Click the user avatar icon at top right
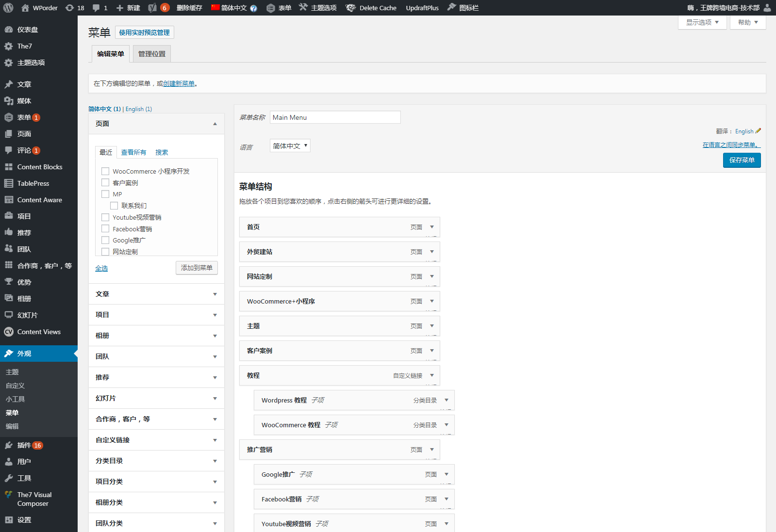This screenshot has height=532, width=776. click(767, 8)
